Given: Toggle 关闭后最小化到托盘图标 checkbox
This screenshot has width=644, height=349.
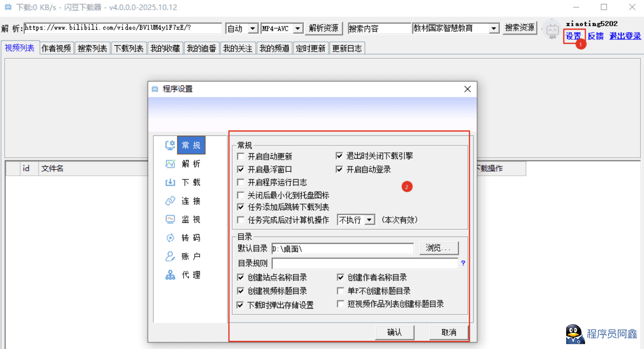Looking at the screenshot, I should point(240,195).
